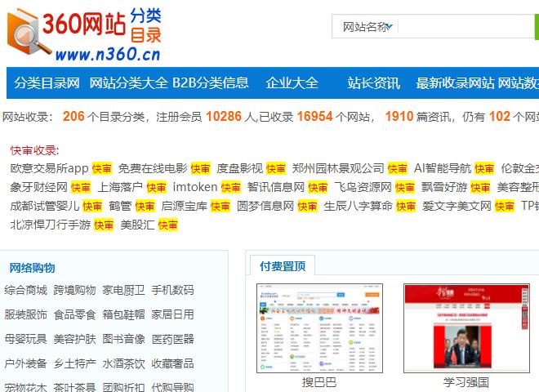Open 生辰八字算命 link

359,206
